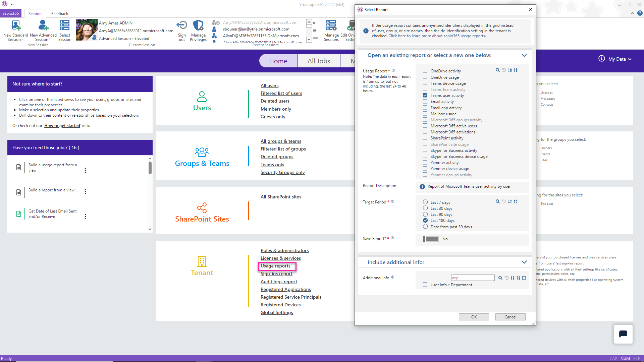Toggle the Save Report switch
644x362 pixels.
(x=431, y=239)
